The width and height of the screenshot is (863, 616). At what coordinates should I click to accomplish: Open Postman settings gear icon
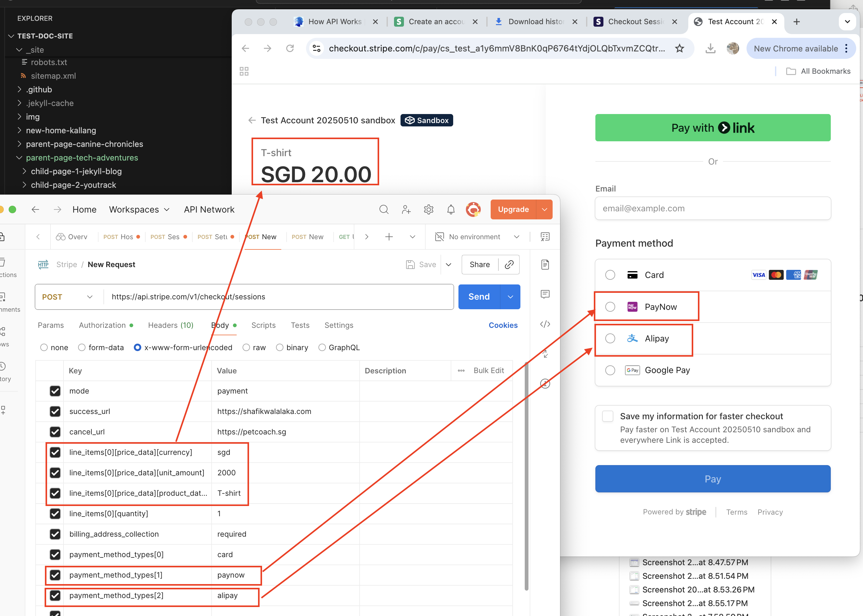[428, 209]
